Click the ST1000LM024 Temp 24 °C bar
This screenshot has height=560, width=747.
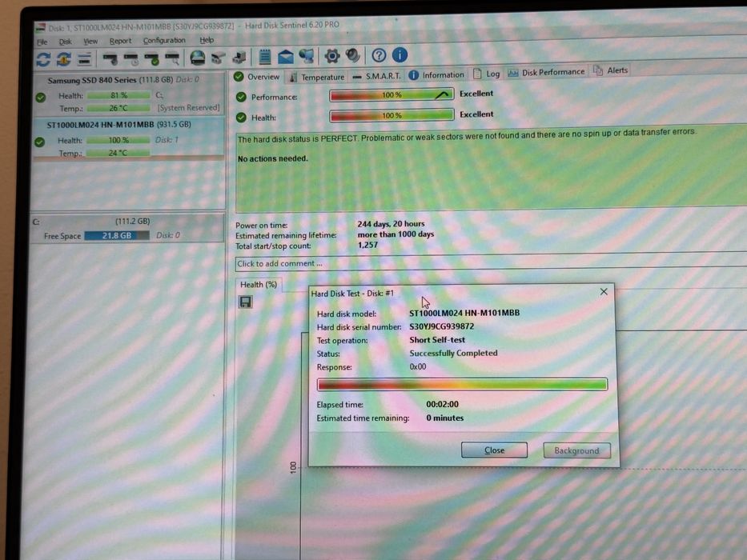coord(118,153)
